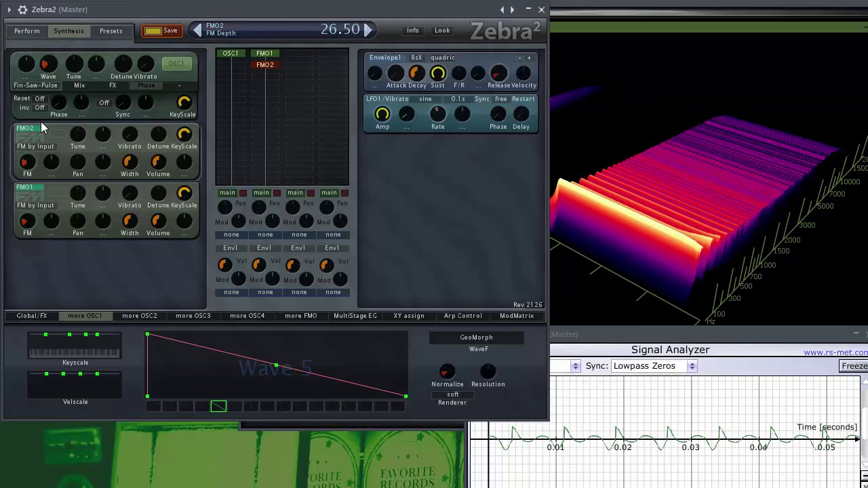Image resolution: width=868 pixels, height=488 pixels.
Task: Click the LFO1 Rate knob
Action: (437, 114)
